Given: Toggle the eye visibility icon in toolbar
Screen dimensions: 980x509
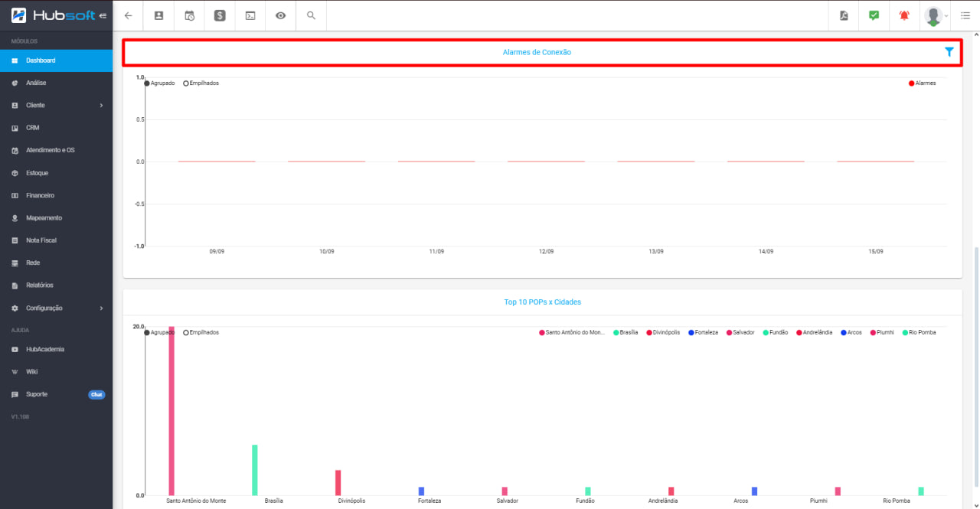Looking at the screenshot, I should pos(281,15).
